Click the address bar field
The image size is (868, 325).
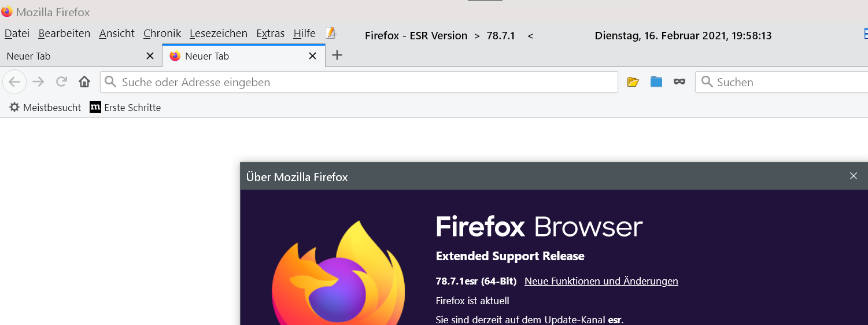(359, 82)
